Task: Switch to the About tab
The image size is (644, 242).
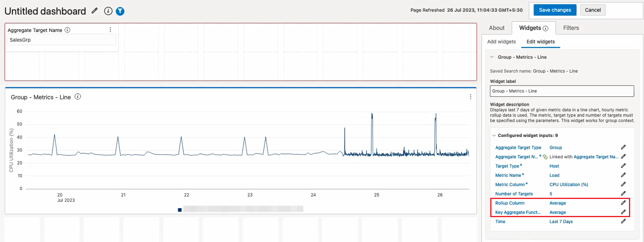Action: tap(497, 28)
